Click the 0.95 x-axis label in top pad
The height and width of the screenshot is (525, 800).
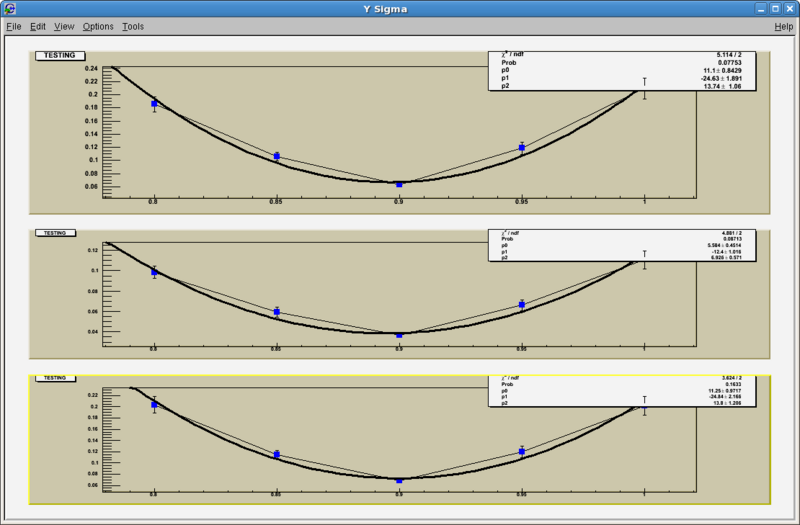521,202
